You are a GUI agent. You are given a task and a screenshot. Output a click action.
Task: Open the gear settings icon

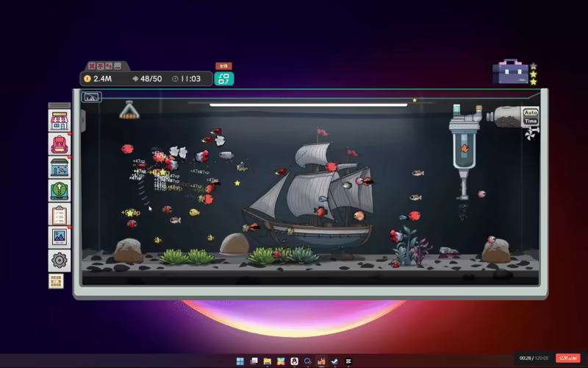click(60, 260)
